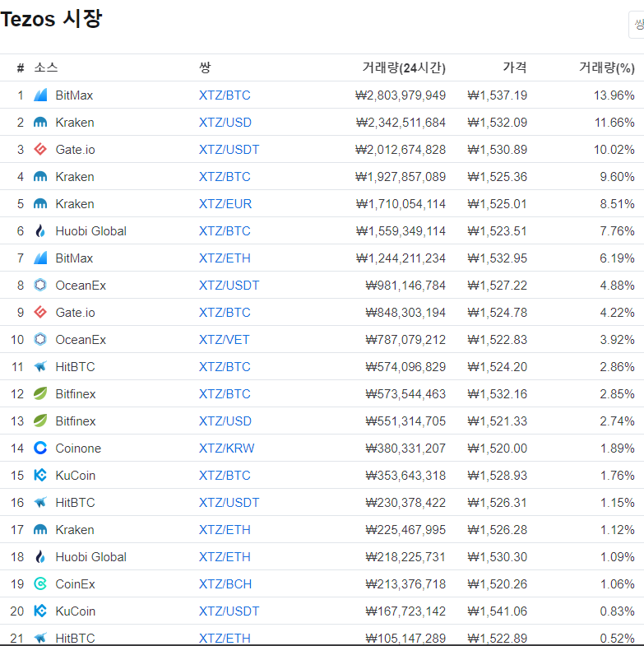
Task: Open BitMax's XTZ/ETH pair link
Action: pos(225,258)
